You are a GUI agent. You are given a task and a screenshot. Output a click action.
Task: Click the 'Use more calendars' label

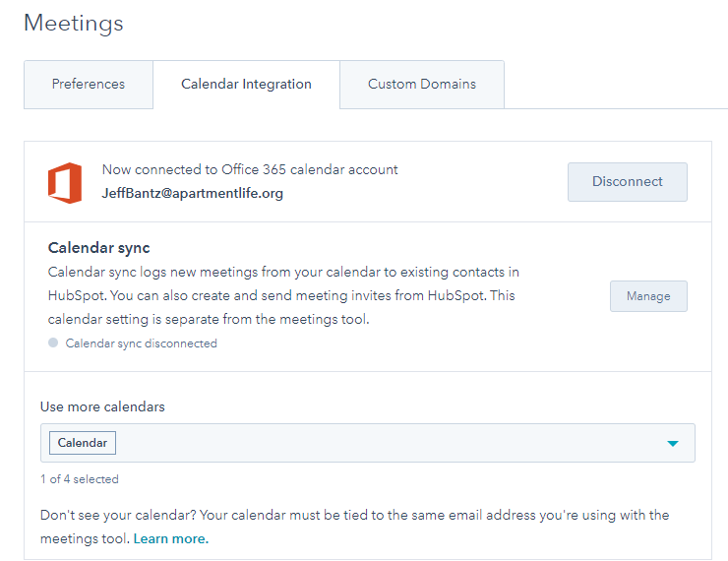point(102,406)
